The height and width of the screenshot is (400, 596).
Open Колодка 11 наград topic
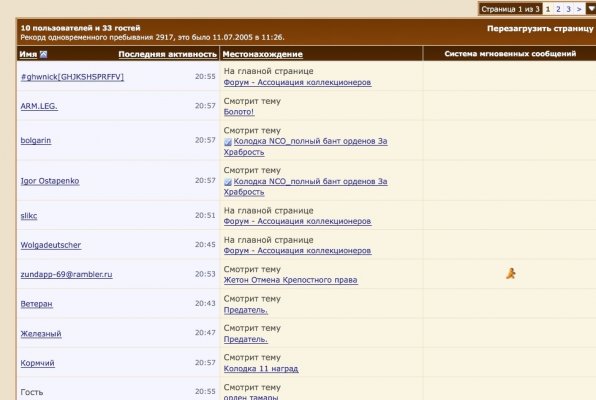click(261, 368)
